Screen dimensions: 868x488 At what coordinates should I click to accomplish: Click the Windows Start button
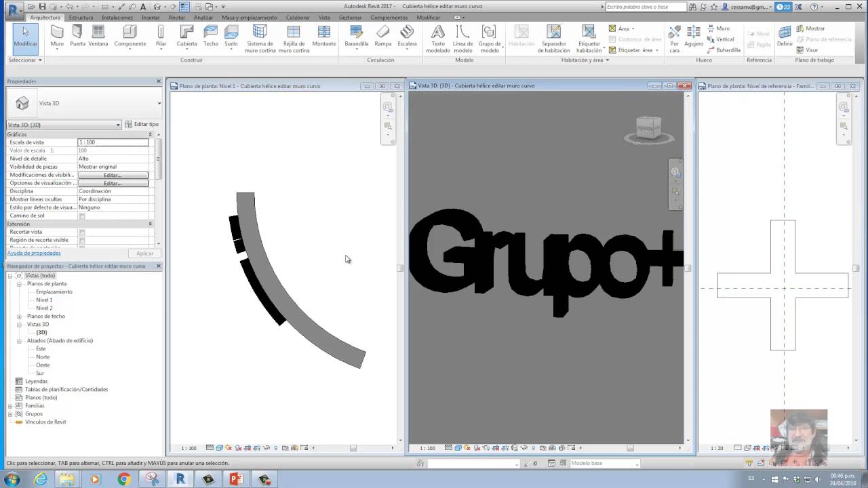coord(13,479)
